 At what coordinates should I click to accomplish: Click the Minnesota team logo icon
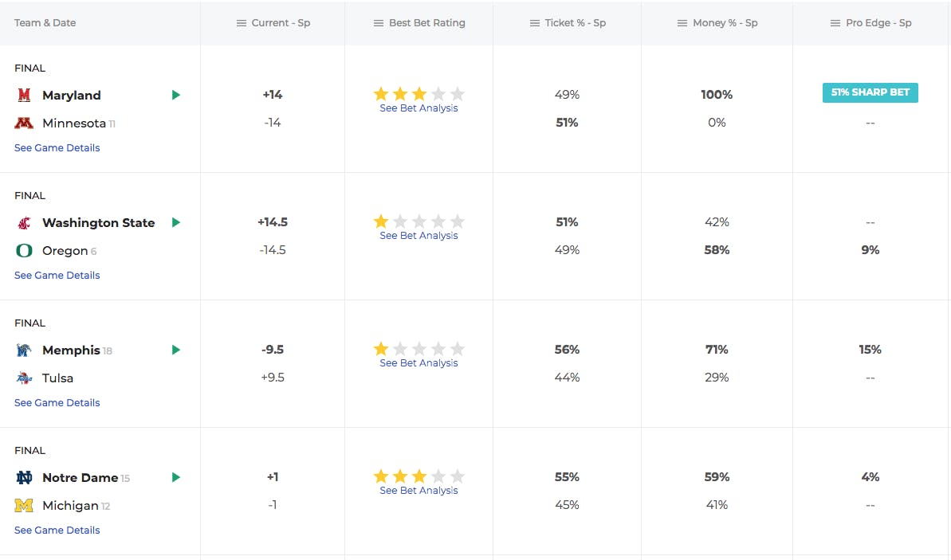[24, 123]
